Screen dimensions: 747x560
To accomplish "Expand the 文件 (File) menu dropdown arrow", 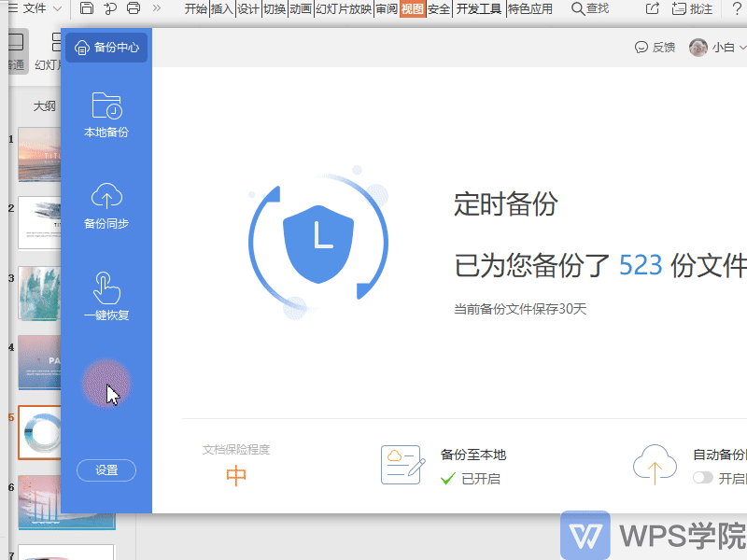I will 56,7.
